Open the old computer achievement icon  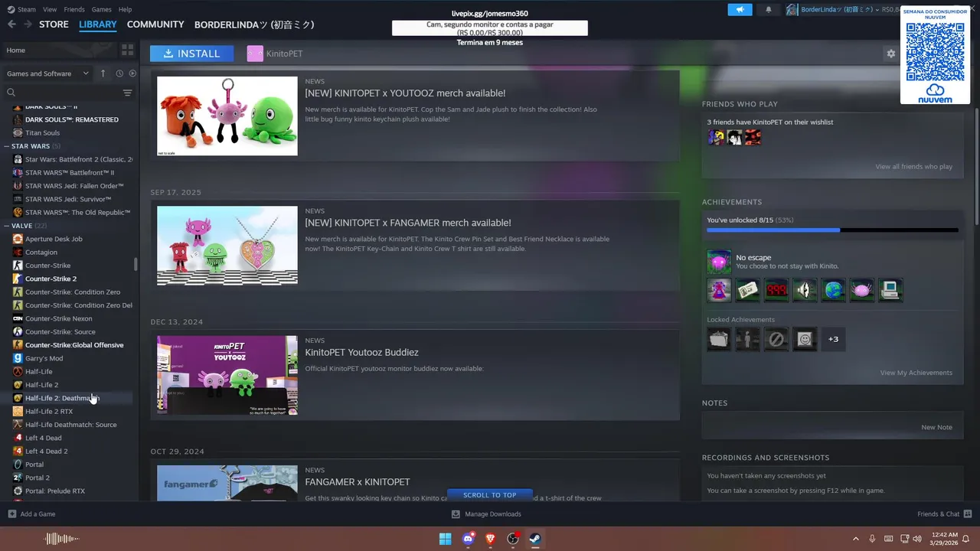890,290
